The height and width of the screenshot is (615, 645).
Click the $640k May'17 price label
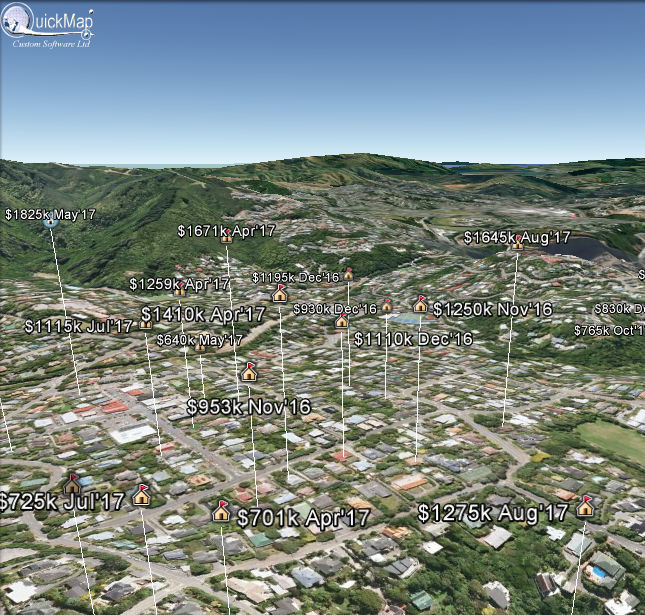click(200, 340)
